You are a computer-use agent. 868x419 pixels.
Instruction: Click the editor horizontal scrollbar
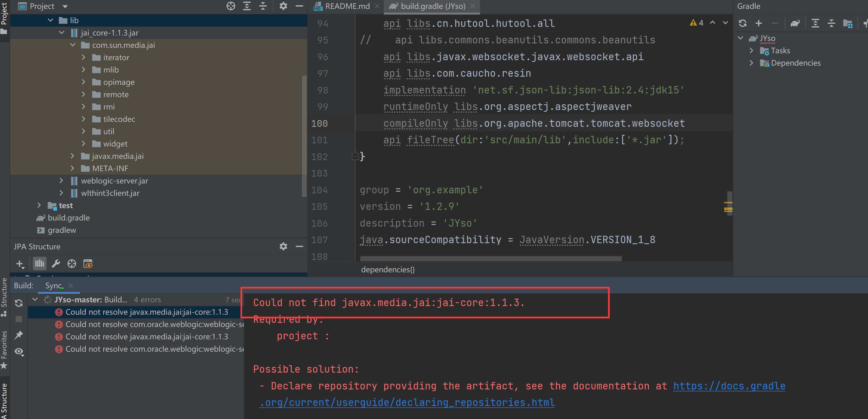tap(491, 259)
